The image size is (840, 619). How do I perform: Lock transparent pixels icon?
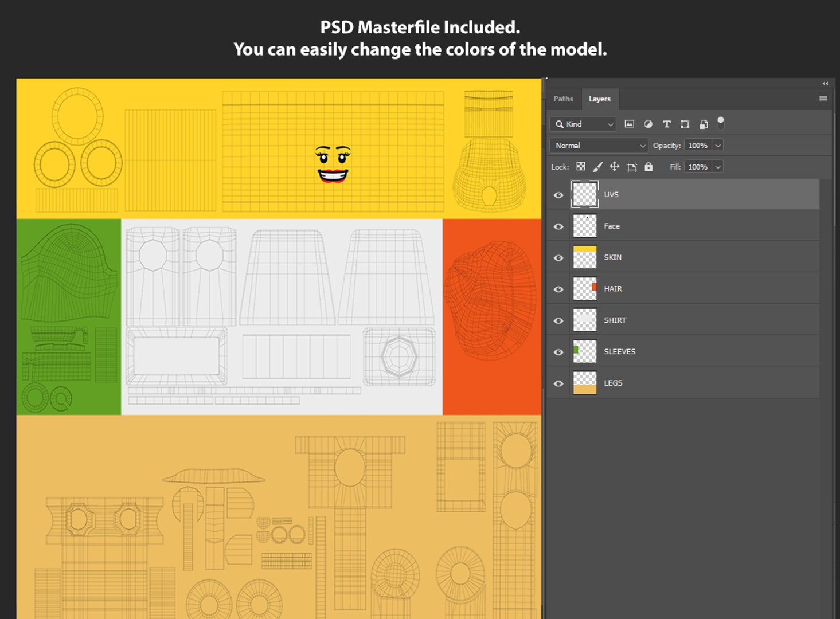tap(581, 167)
